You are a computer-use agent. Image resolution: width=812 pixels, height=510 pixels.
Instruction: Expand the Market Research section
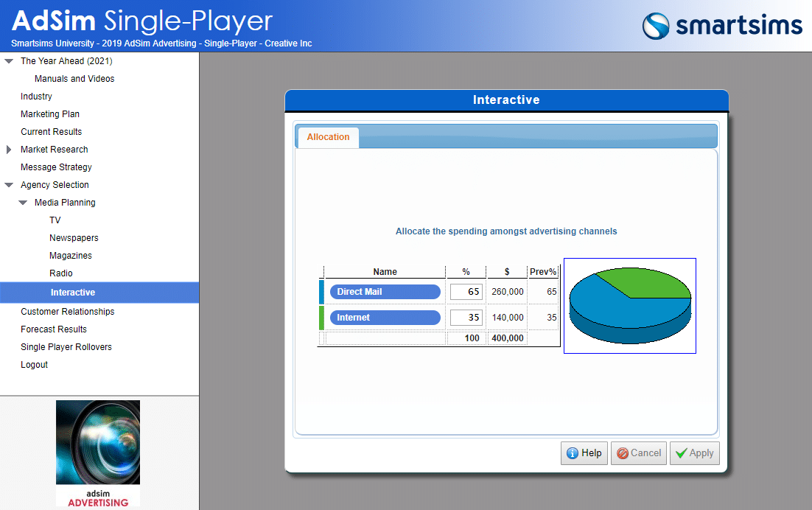(x=9, y=150)
